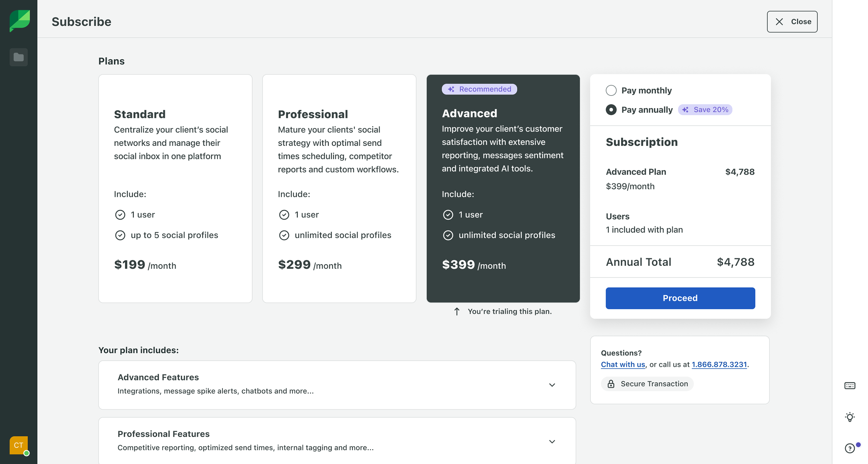868x464 pixels.
Task: Click the Recommended sparkle badge
Action: pos(479,89)
